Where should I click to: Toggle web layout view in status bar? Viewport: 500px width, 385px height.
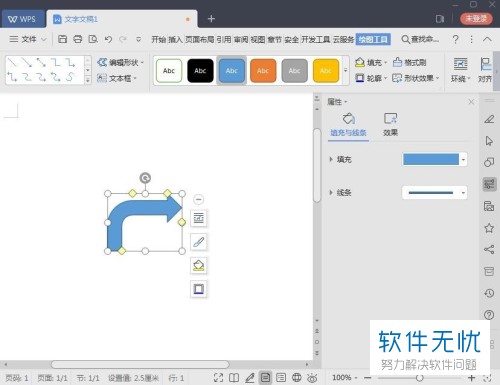pos(296,378)
